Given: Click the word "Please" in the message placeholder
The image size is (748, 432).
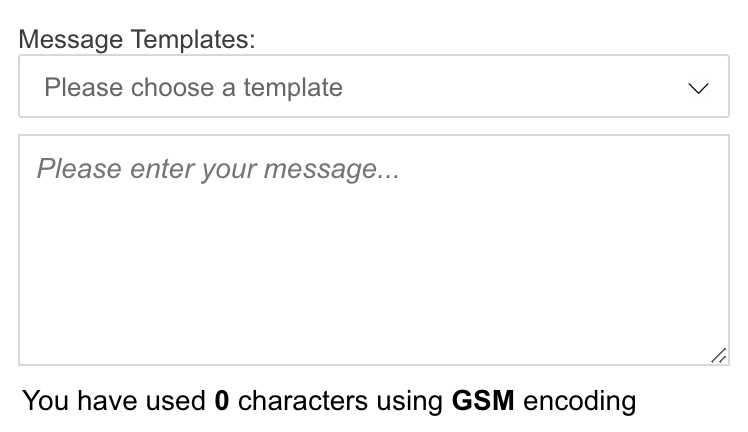Looking at the screenshot, I should click(80, 169).
